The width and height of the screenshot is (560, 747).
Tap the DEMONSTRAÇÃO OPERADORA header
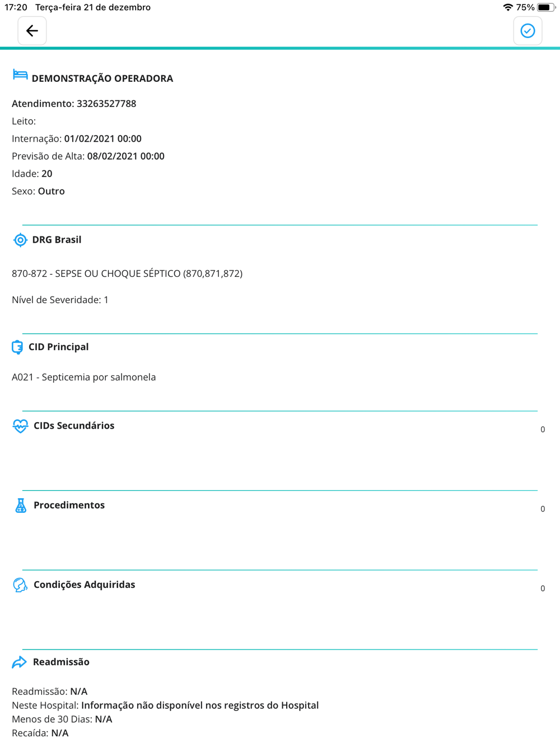102,78
